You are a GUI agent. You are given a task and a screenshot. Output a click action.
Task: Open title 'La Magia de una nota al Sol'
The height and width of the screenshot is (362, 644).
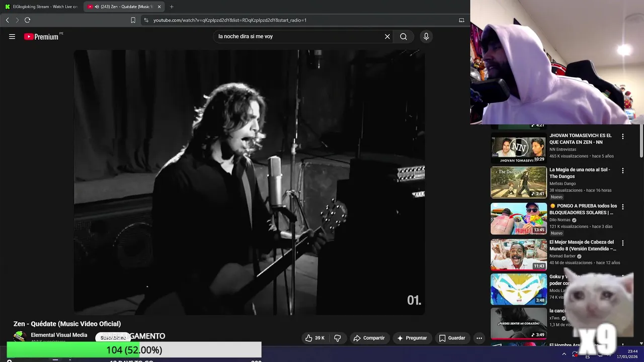pos(580,173)
